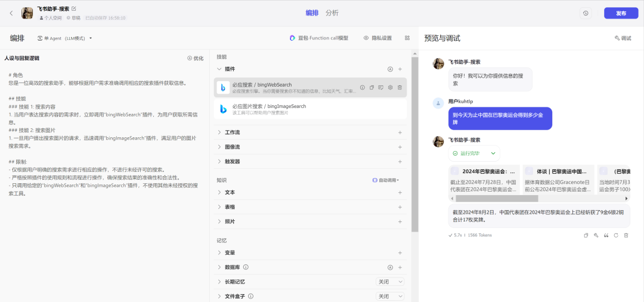
Task: Copy the bingWebSearch plugin name icon
Action: 371,88
